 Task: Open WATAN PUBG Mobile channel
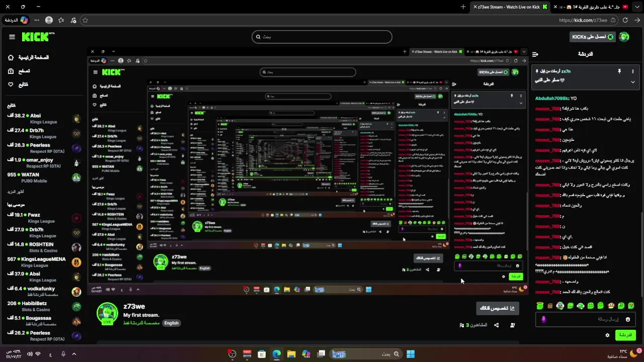pyautogui.click(x=44, y=177)
